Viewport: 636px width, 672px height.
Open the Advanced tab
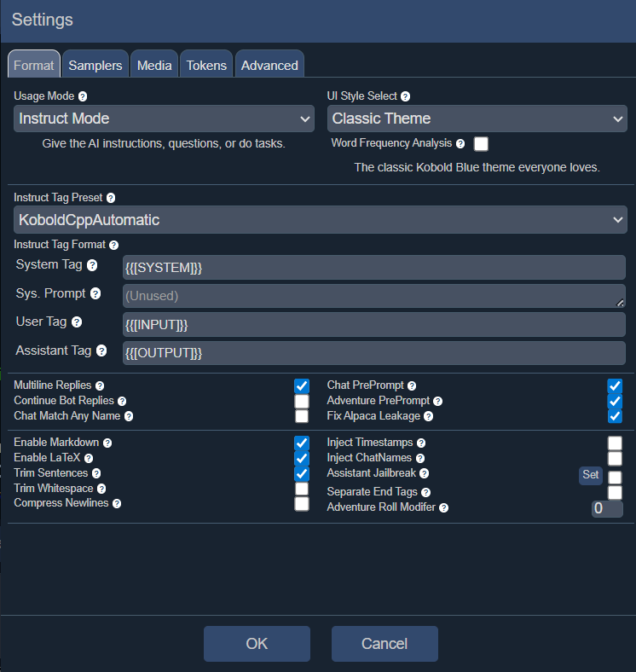[x=269, y=66]
